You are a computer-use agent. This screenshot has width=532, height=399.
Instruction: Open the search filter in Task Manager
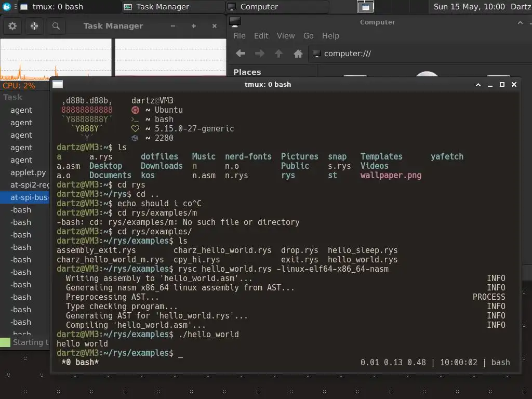[x=56, y=26]
